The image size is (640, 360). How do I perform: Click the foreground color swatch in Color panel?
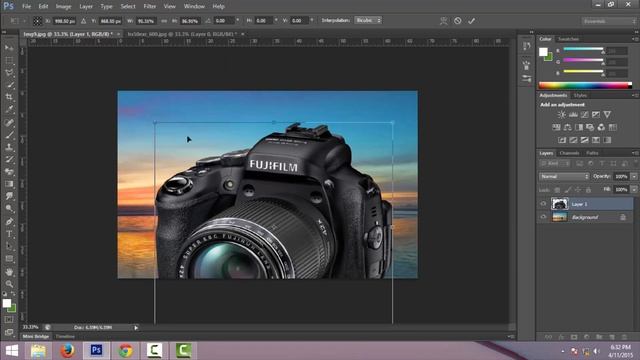click(543, 52)
